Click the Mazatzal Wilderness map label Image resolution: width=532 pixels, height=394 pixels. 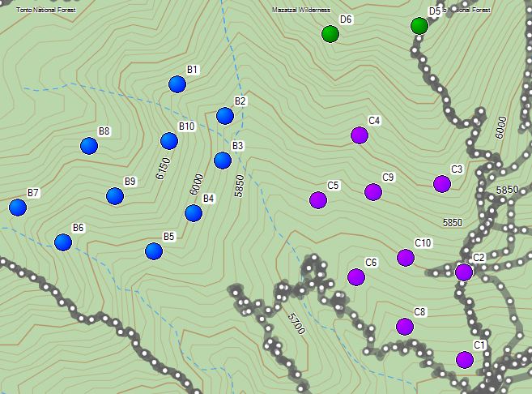click(x=301, y=10)
